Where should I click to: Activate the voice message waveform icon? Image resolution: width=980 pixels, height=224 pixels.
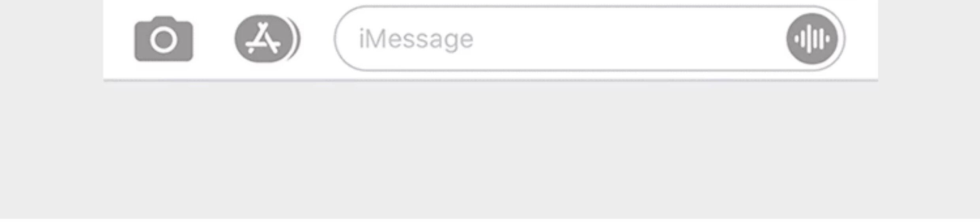pos(812,39)
